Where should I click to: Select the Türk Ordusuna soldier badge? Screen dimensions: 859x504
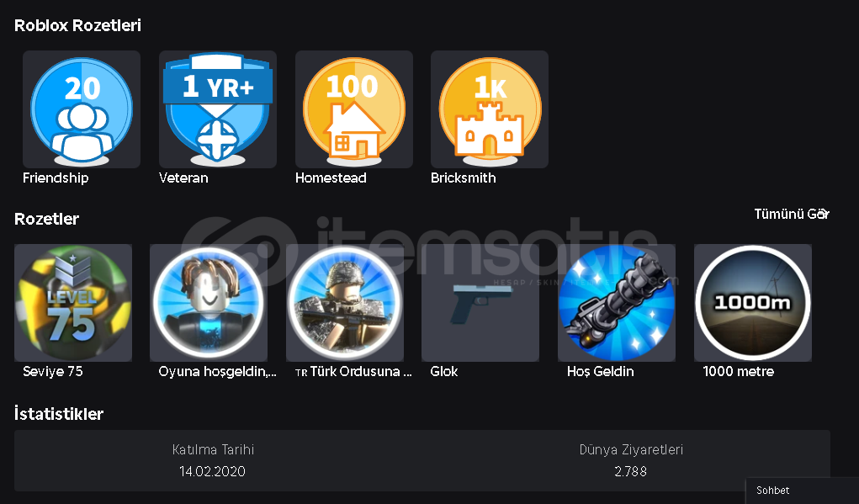point(345,303)
